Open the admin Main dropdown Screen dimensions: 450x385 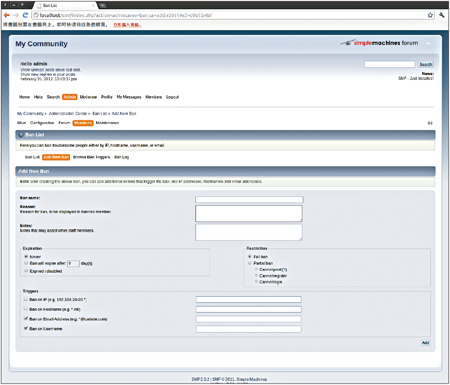(x=21, y=123)
